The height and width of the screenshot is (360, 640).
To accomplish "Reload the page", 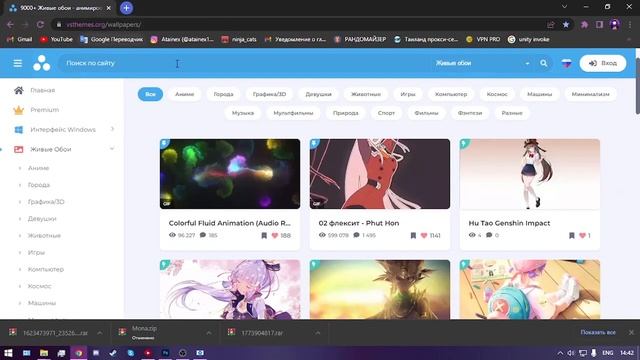I will point(40,24).
